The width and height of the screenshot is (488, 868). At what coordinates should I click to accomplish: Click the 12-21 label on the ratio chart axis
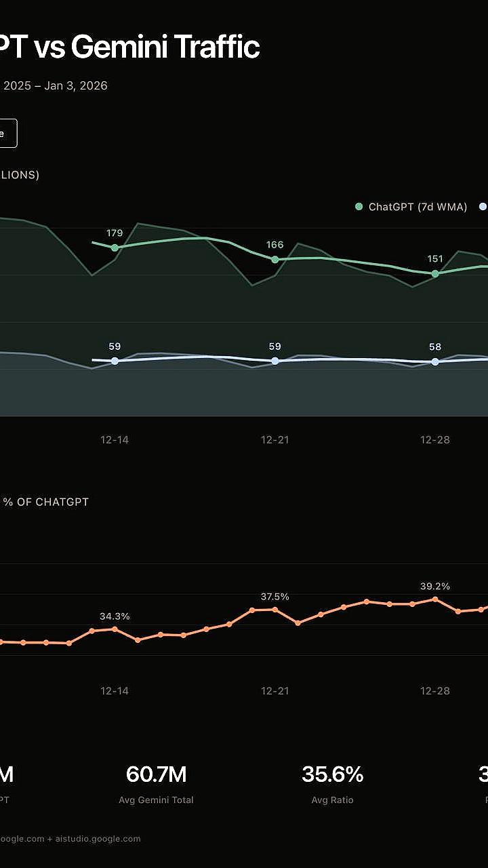coord(275,690)
